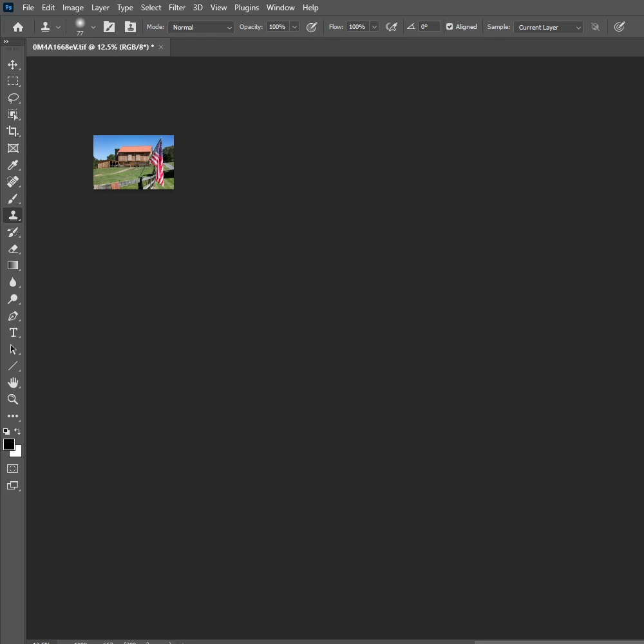Select the Object Selection tool
The width and height of the screenshot is (644, 644).
click(13, 115)
